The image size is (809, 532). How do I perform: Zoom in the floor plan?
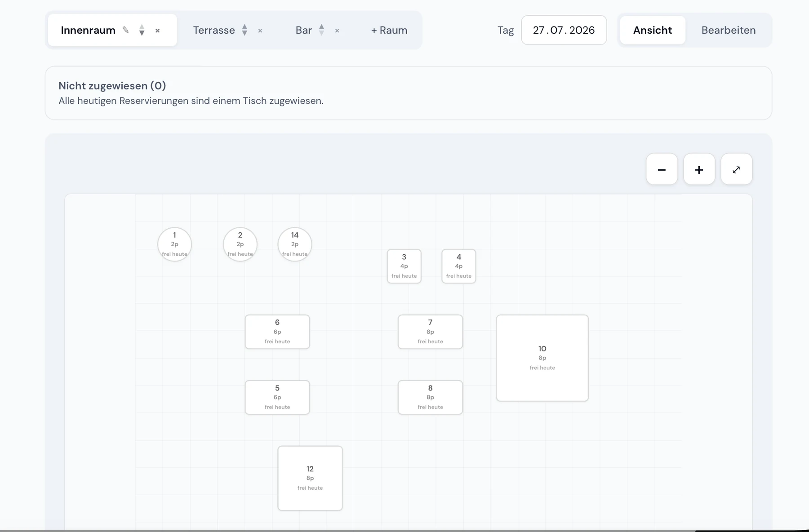tap(699, 169)
